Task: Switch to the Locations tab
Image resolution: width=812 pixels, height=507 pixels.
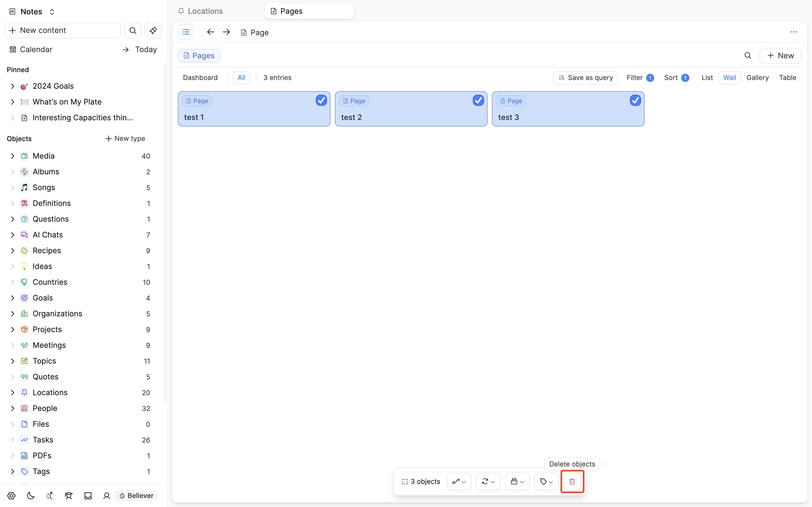Action: click(x=205, y=11)
